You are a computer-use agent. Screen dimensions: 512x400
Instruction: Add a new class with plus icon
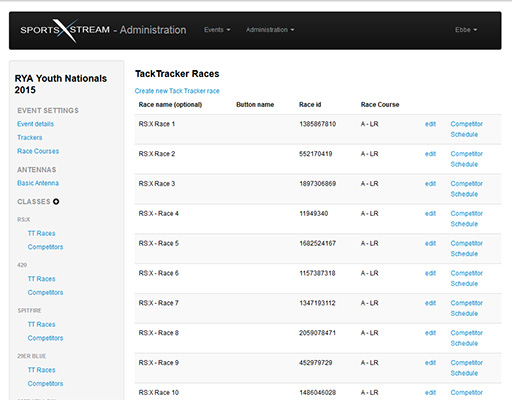tap(56, 202)
